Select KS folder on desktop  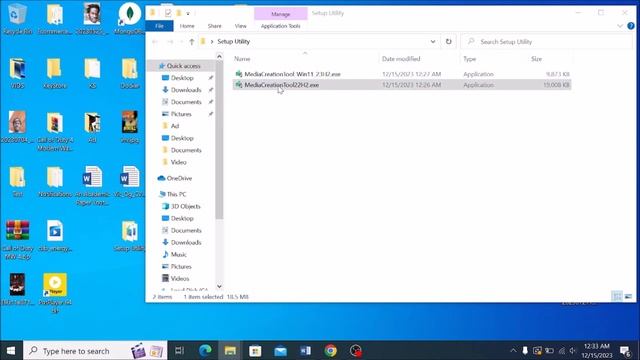[92, 73]
